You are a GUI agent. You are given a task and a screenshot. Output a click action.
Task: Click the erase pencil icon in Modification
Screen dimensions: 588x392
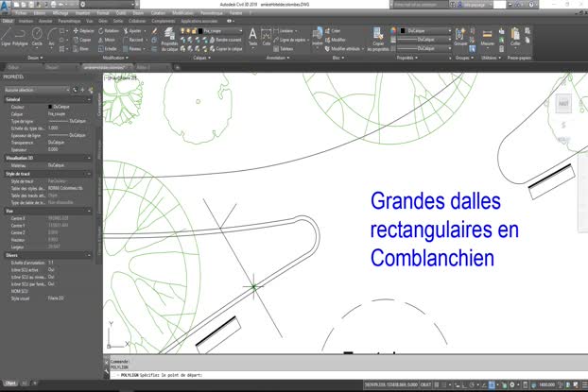(x=154, y=31)
